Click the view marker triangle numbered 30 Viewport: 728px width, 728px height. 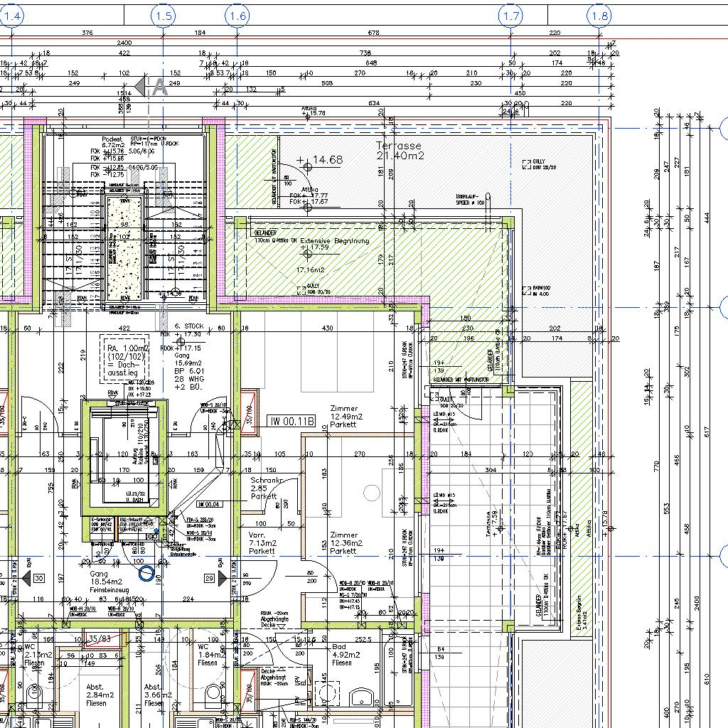click(x=34, y=578)
